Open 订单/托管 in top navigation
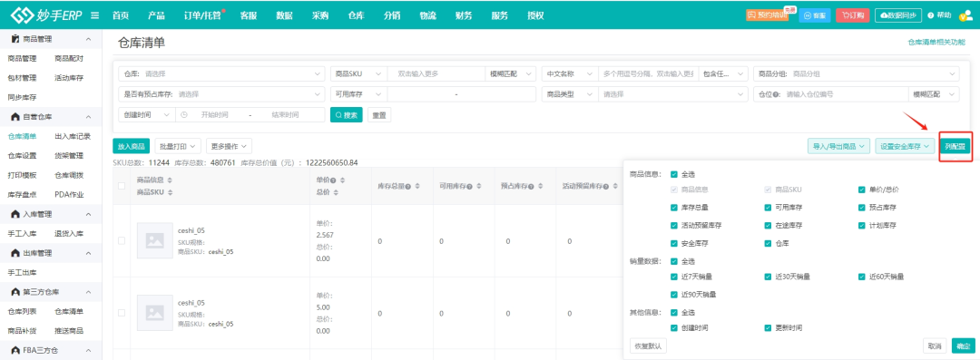980x360 pixels. 202,15
